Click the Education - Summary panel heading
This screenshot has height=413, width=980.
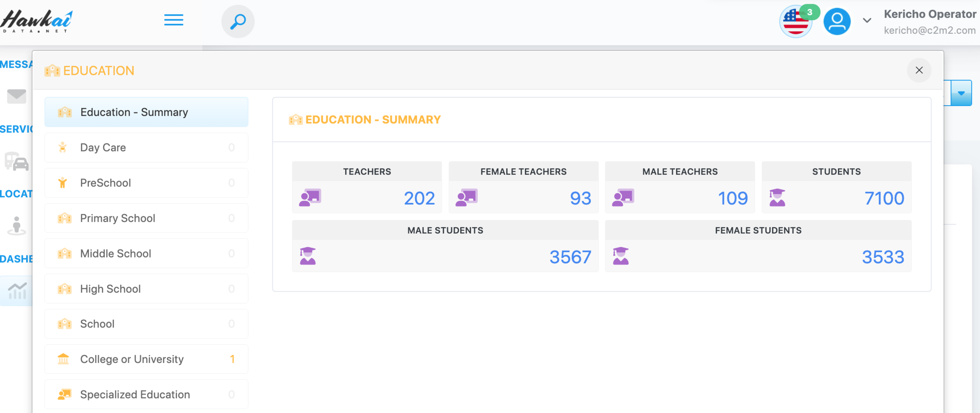tap(373, 120)
